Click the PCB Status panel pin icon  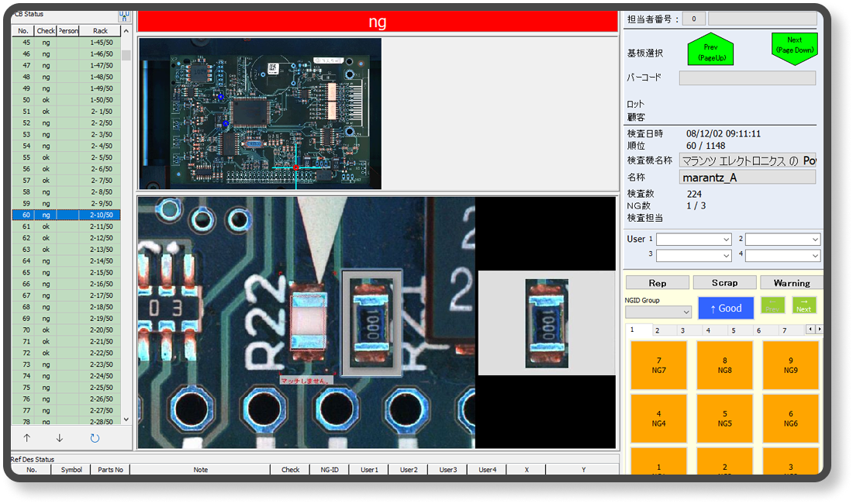[x=123, y=15]
